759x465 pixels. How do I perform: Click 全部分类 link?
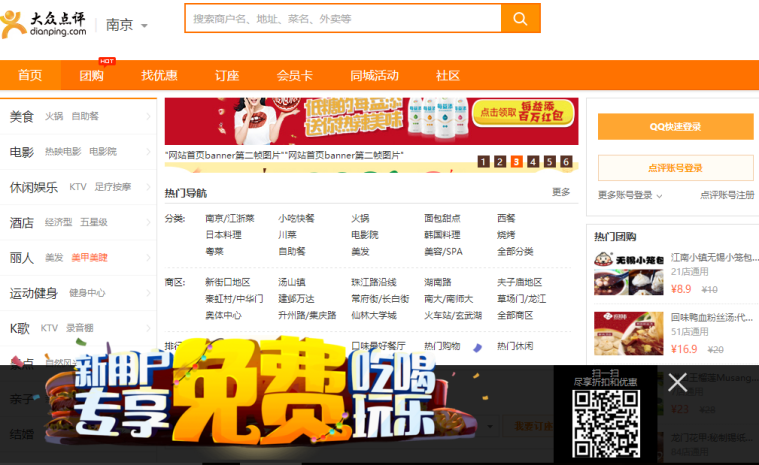point(516,252)
